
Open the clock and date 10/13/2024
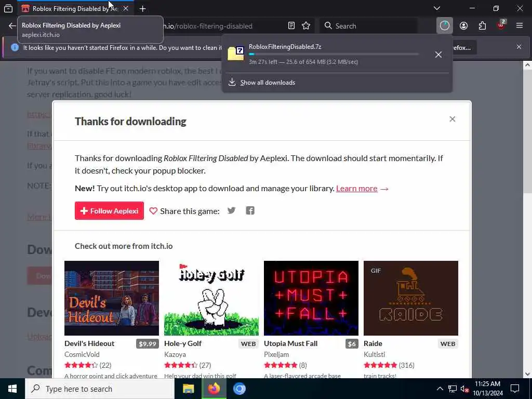coord(487,389)
